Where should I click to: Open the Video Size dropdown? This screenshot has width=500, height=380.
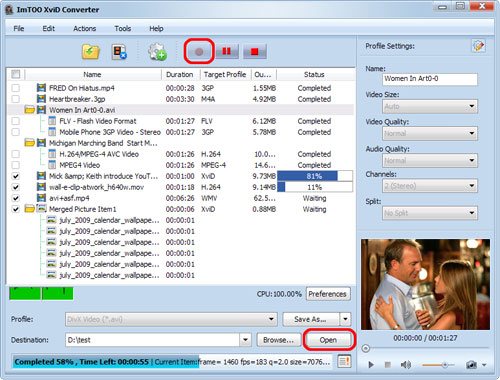(x=430, y=107)
